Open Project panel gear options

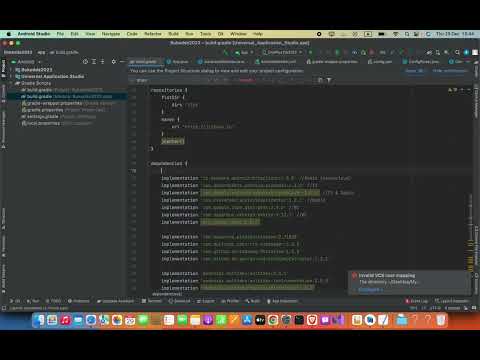(x=114, y=62)
